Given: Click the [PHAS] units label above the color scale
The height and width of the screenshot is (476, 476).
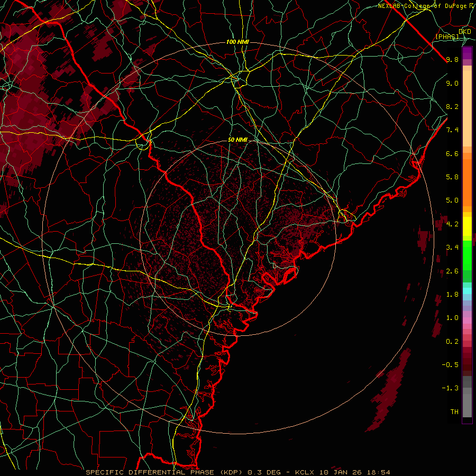Looking at the screenshot, I should [447, 36].
